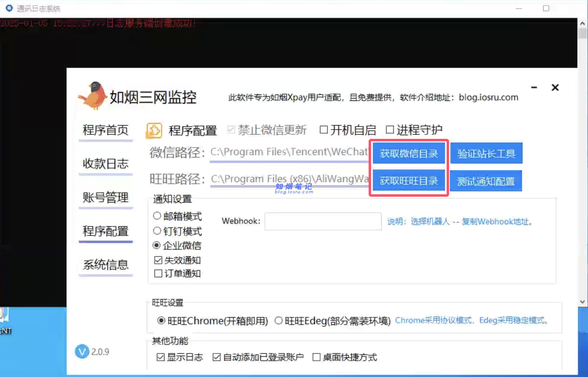Click the blue V version icon

click(82, 352)
